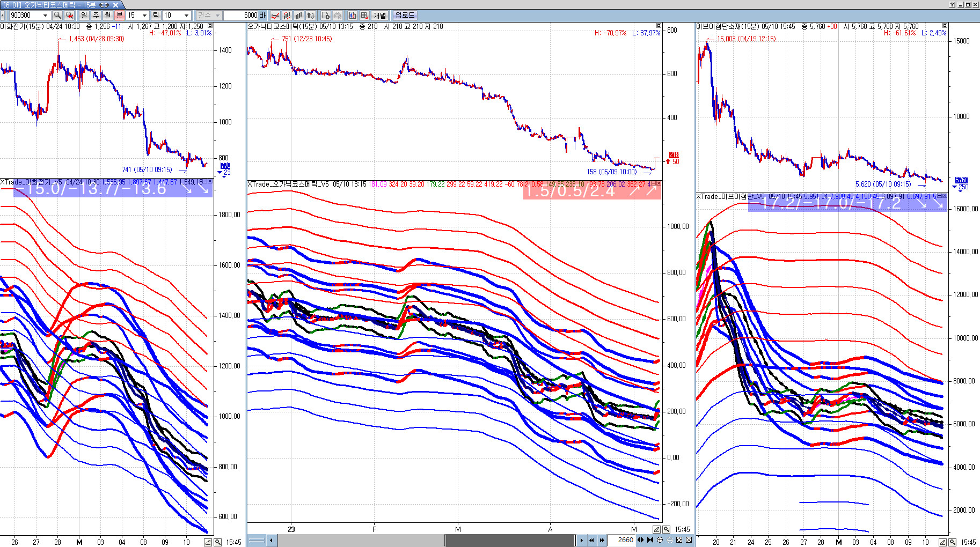The width and height of the screenshot is (980, 547).
Task: Expand the 15 minute interval dropdown
Action: pos(144,16)
